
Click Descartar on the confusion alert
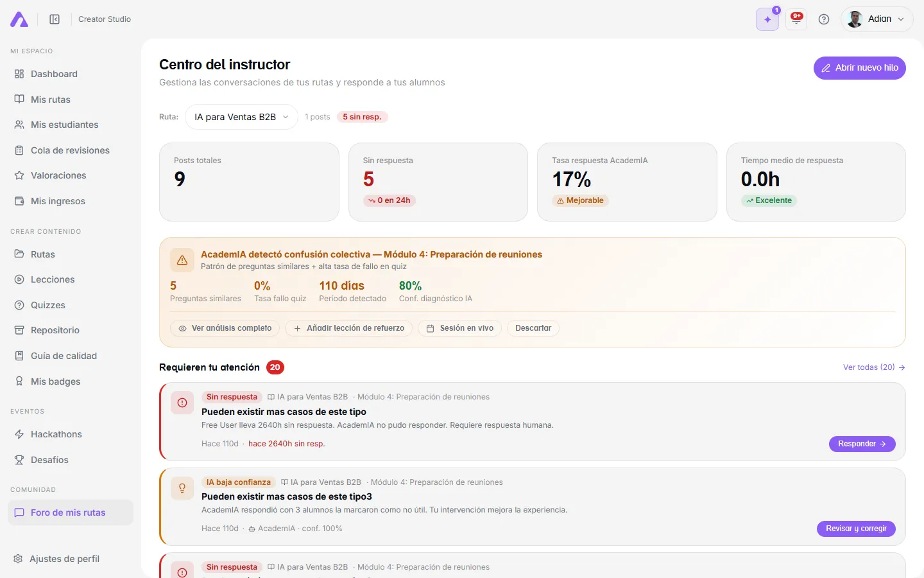533,328
